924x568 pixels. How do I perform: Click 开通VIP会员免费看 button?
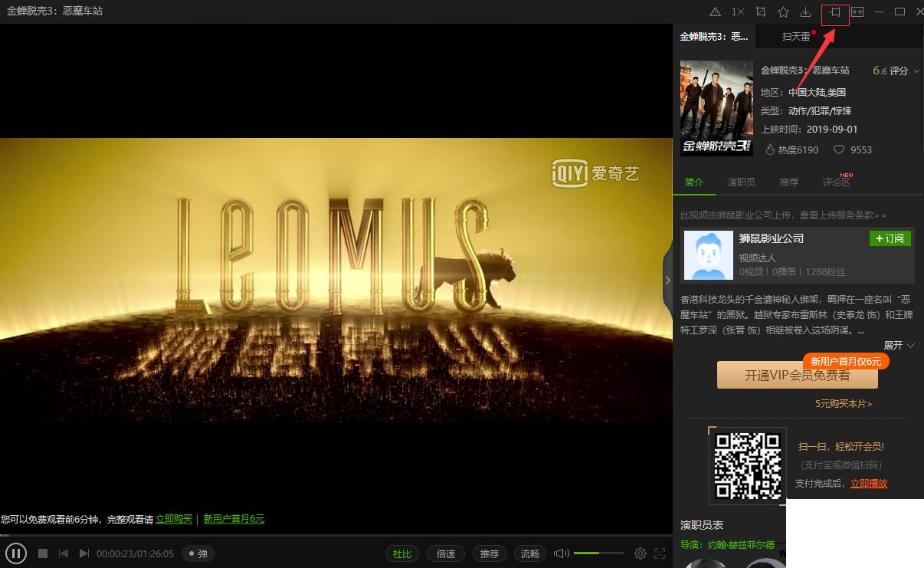pos(797,376)
